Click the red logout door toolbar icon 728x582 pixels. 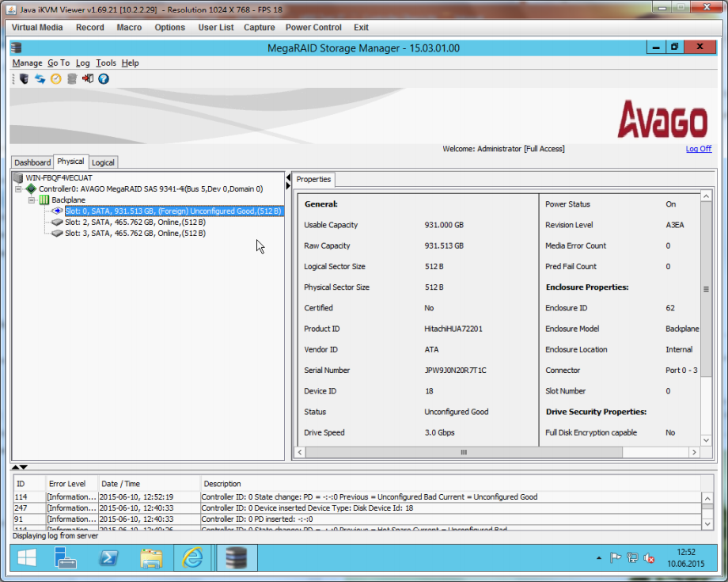pyautogui.click(x=88, y=78)
